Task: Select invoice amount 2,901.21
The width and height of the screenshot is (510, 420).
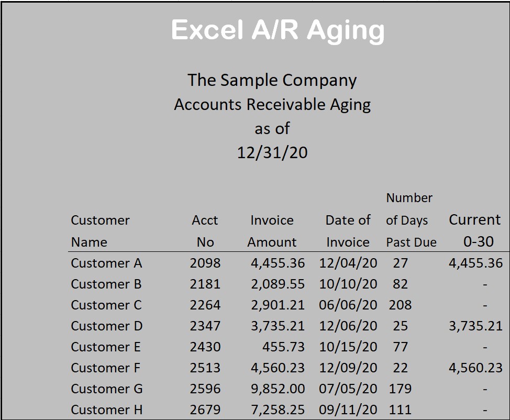Action: click(x=278, y=305)
